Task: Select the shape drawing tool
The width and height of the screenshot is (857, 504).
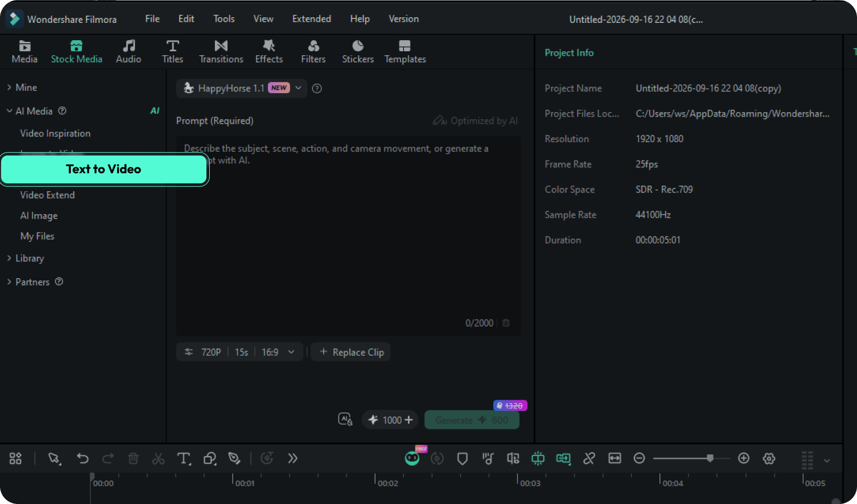Action: coord(210,458)
